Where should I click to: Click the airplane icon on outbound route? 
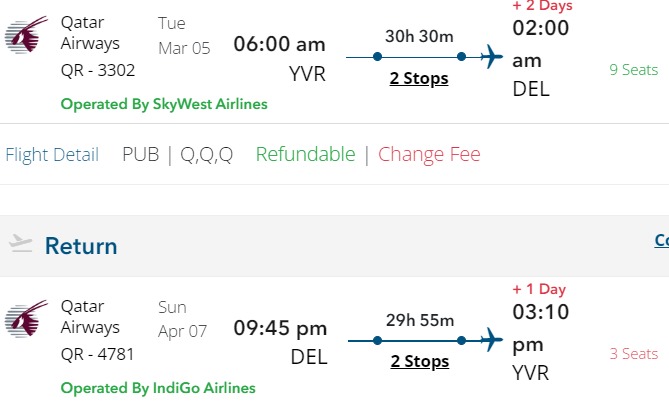tap(490, 57)
